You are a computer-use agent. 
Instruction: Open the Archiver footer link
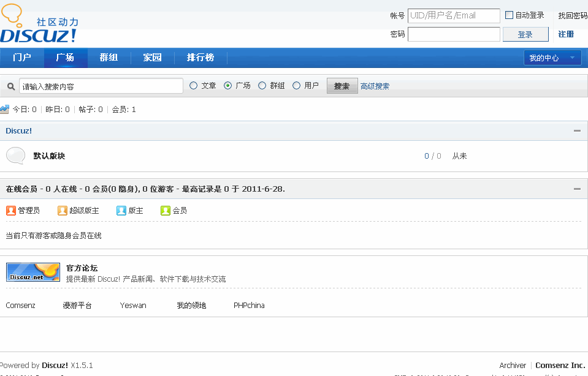point(513,365)
